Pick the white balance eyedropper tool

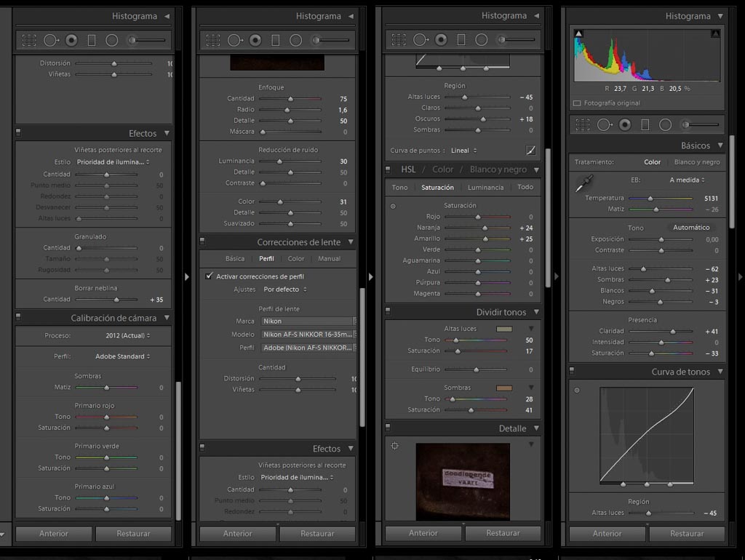[581, 184]
